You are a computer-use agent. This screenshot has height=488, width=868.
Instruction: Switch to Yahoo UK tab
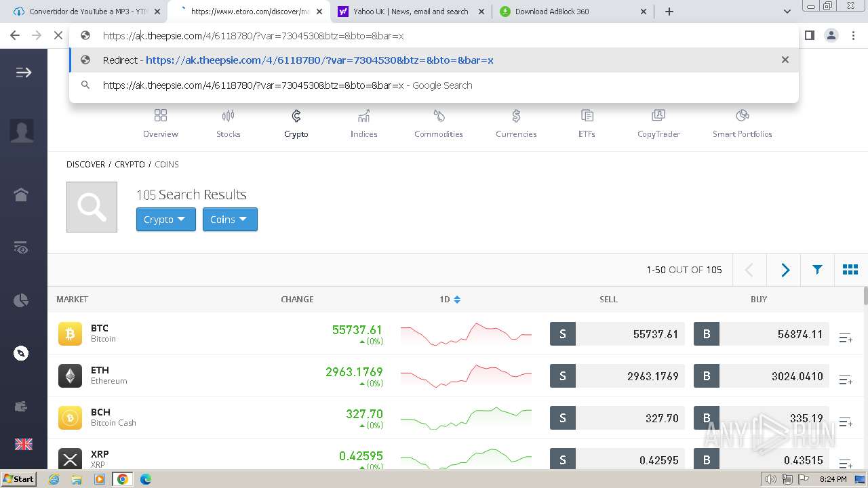411,12
